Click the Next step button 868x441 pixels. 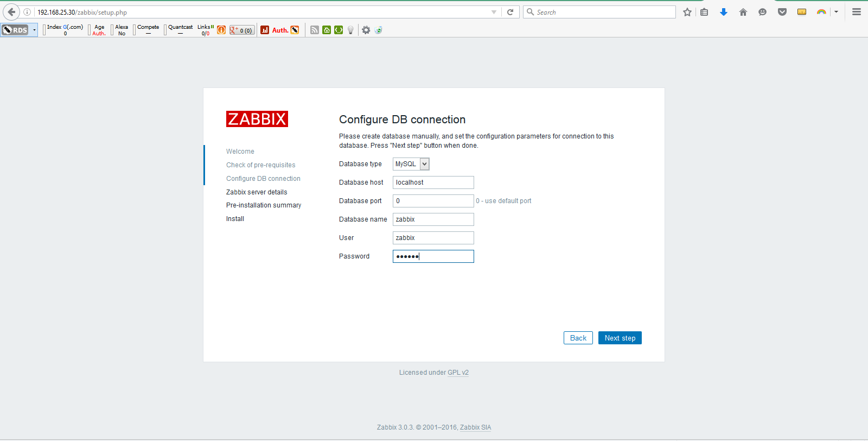click(620, 338)
